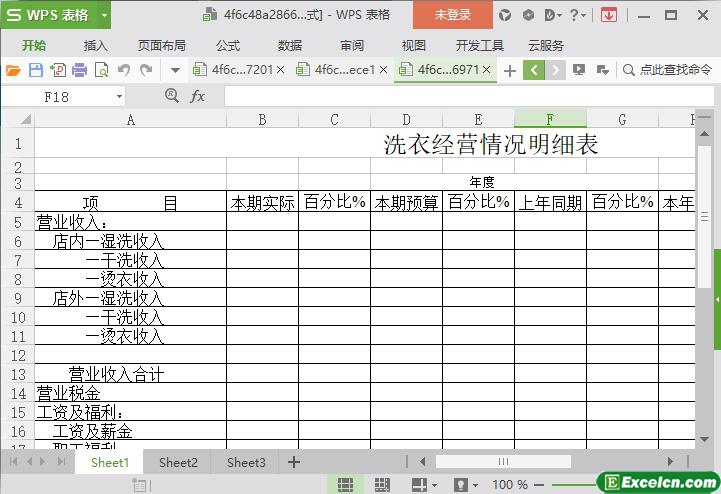Jump to the last sheet navigation arrow

click(61, 461)
